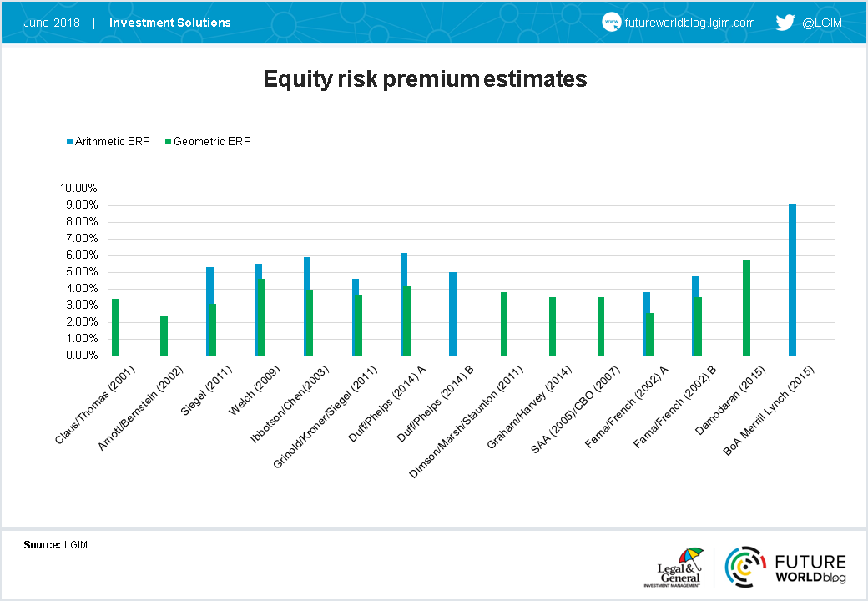Click the Future World blog circular logo

click(745, 568)
